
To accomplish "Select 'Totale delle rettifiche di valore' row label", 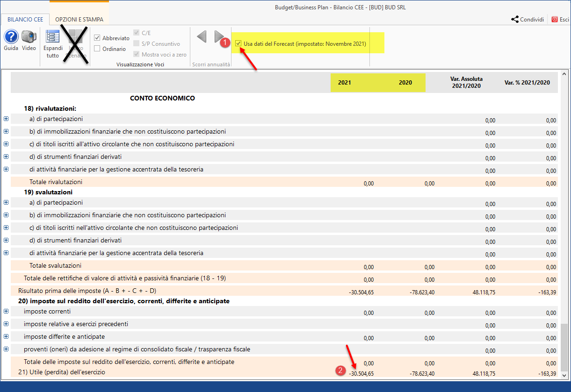I will pyautogui.click(x=125, y=278).
